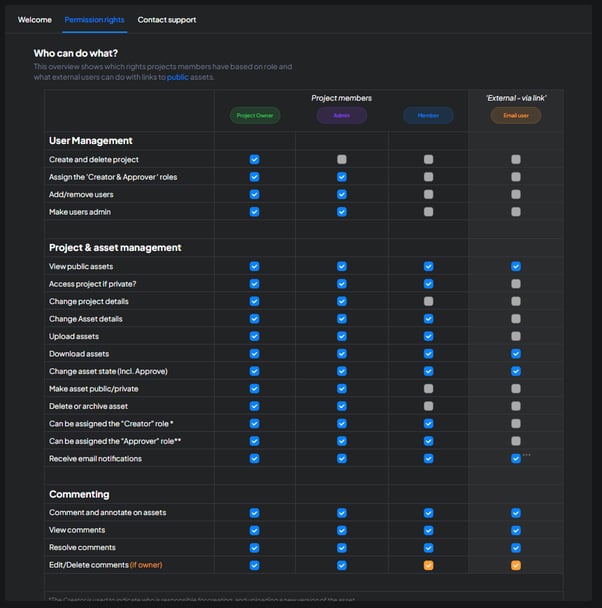Open the Permission rights tab
This screenshot has height=608, width=602.
coord(95,20)
